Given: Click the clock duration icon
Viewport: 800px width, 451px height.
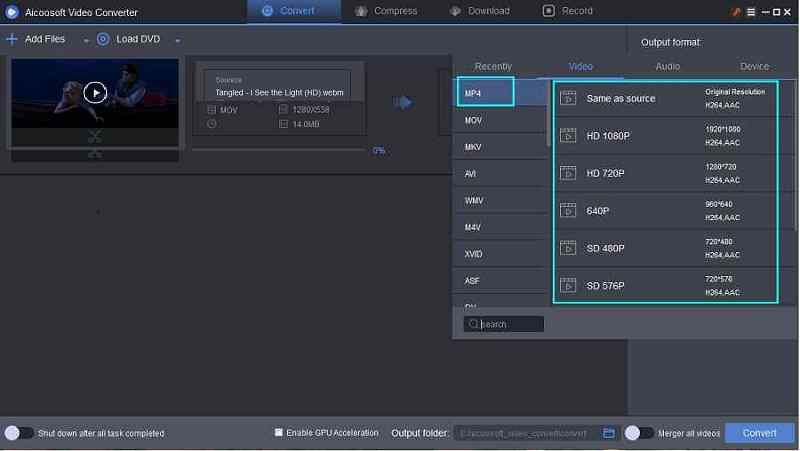Looking at the screenshot, I should pos(212,124).
